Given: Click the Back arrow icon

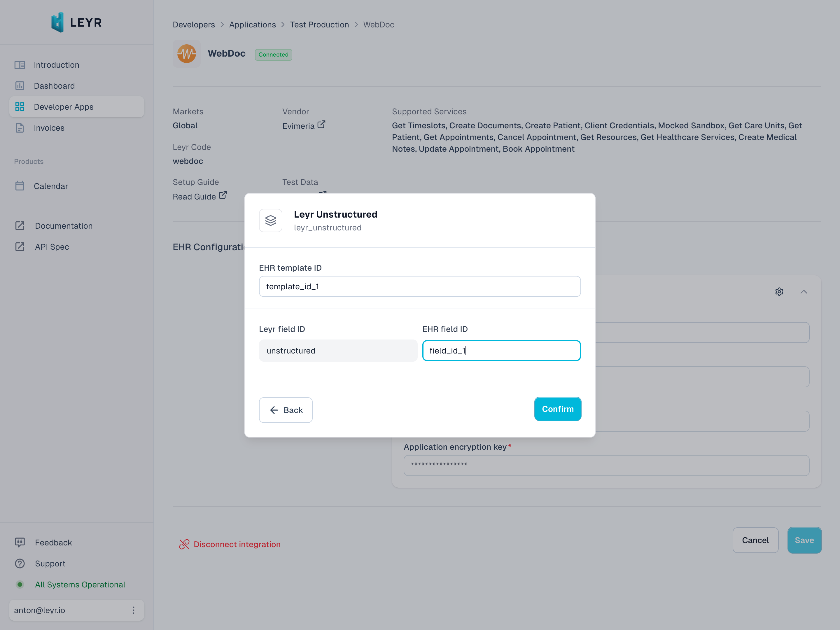Looking at the screenshot, I should coord(274,410).
